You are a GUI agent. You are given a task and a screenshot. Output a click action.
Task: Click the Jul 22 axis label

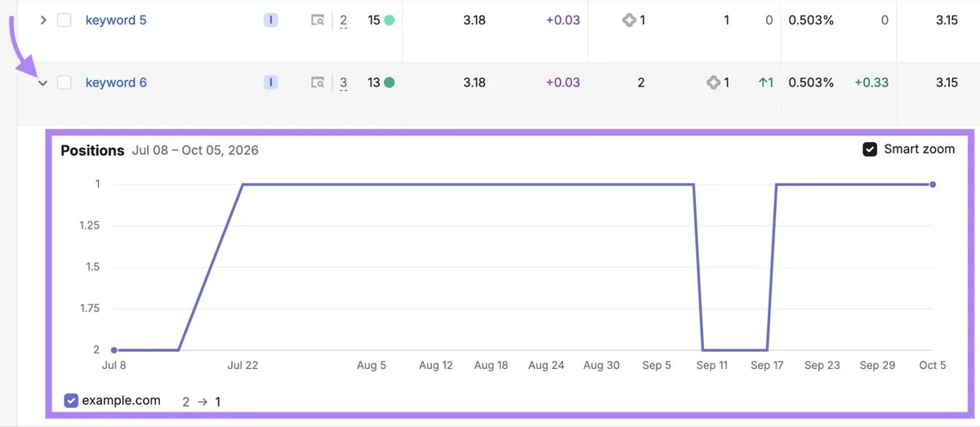[243, 366]
